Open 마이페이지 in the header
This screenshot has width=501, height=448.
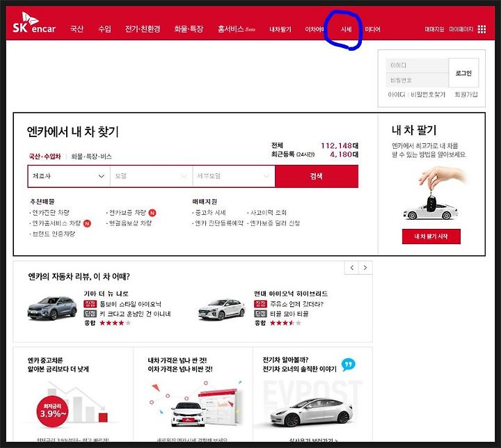coord(461,29)
